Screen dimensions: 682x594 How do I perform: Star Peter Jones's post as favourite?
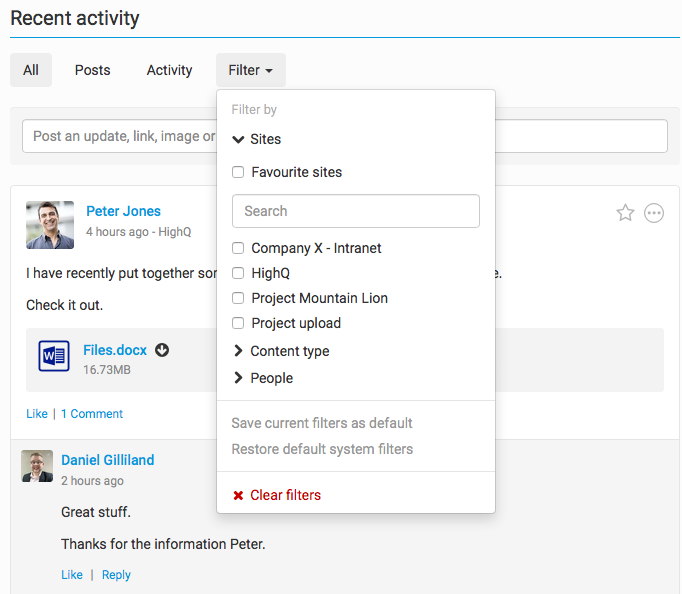coord(625,213)
